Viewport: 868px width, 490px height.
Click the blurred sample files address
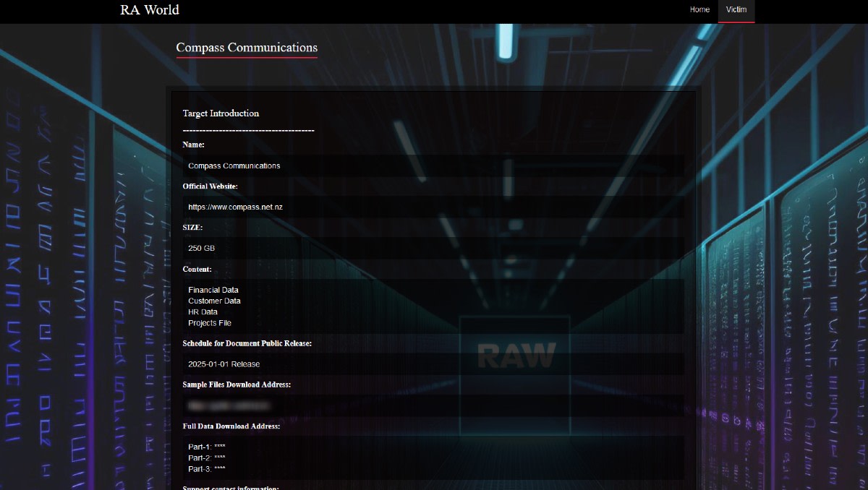[x=228, y=405]
